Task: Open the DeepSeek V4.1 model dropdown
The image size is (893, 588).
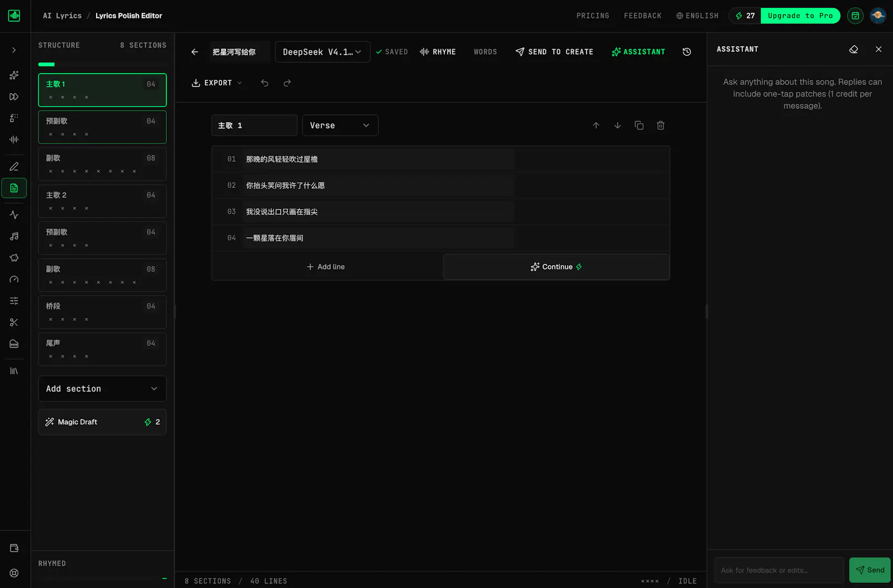Action: (x=323, y=52)
